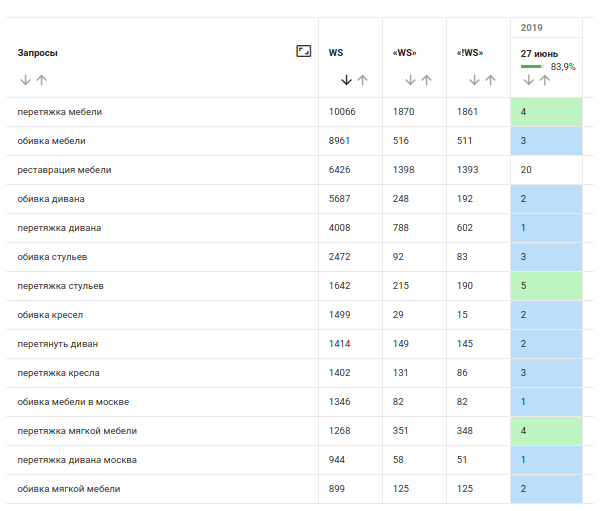Sort «!WS» column ascending
601x511 pixels.
click(490, 80)
